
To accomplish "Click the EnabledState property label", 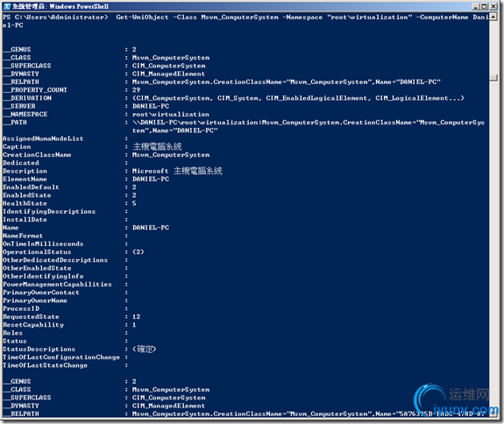I will pyautogui.click(x=27, y=195).
